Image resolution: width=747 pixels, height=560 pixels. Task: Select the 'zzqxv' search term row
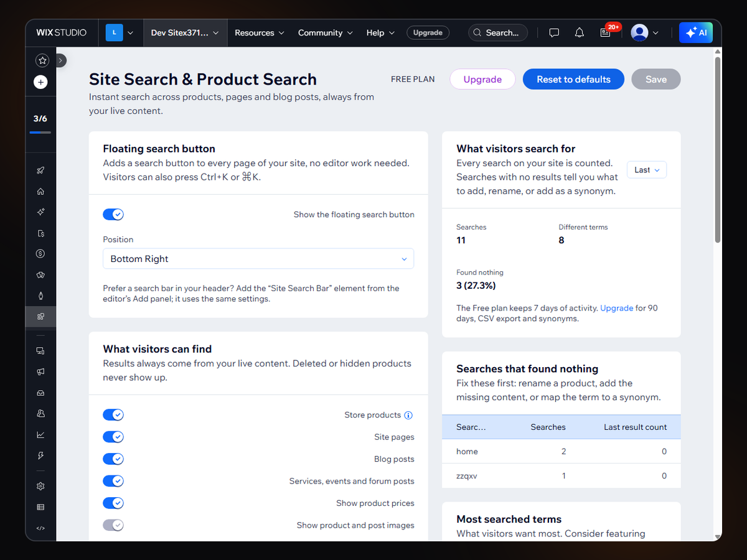point(561,476)
